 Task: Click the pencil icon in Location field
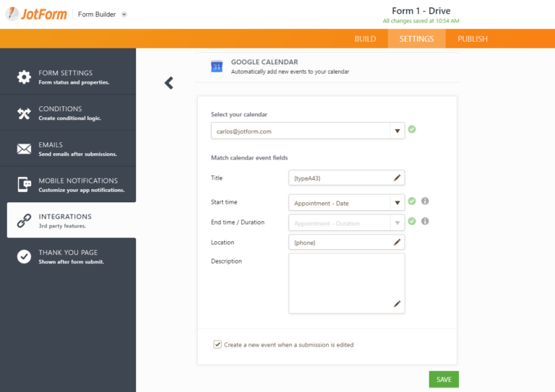tap(397, 243)
